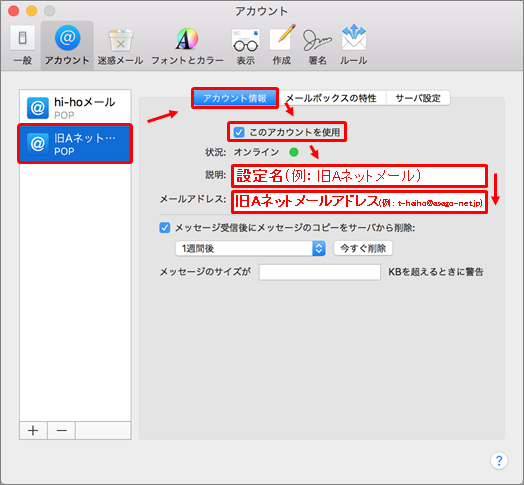Open the 作成 composing preferences icon
The image size is (524, 485).
coord(282,46)
